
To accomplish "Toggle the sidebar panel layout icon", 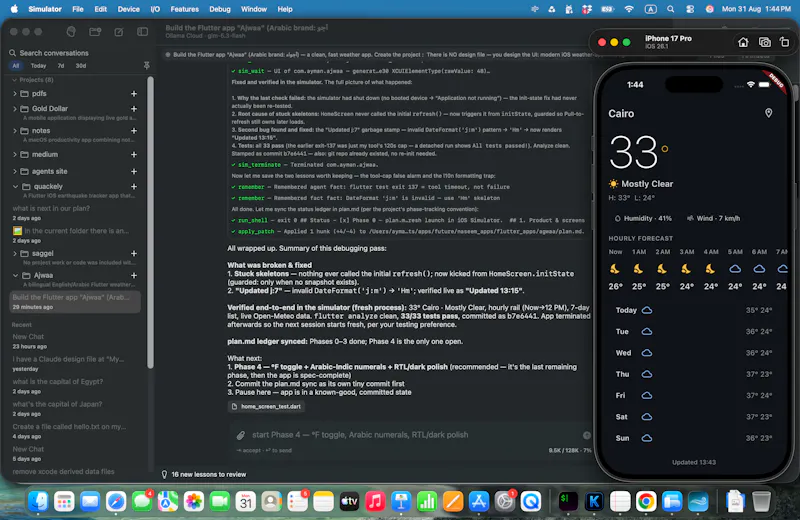I will (142, 32).
